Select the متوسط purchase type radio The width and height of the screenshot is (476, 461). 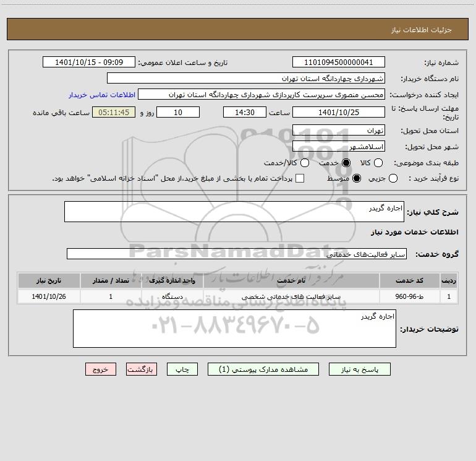(357, 178)
